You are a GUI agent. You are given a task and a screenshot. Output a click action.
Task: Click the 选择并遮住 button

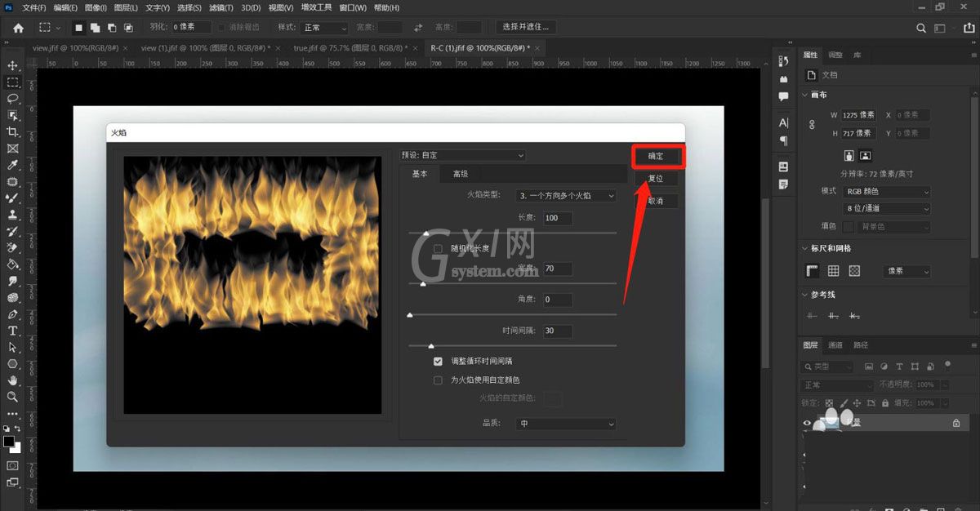point(525,27)
